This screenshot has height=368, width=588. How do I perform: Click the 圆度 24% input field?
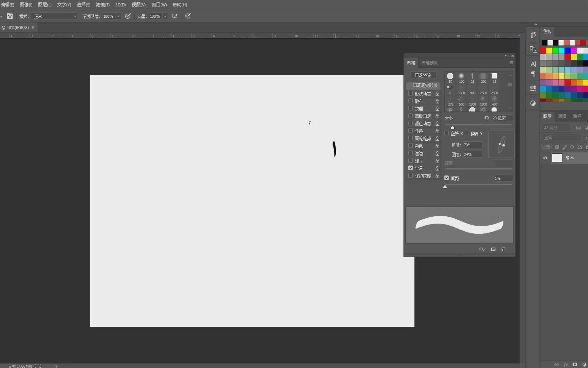[x=472, y=154]
